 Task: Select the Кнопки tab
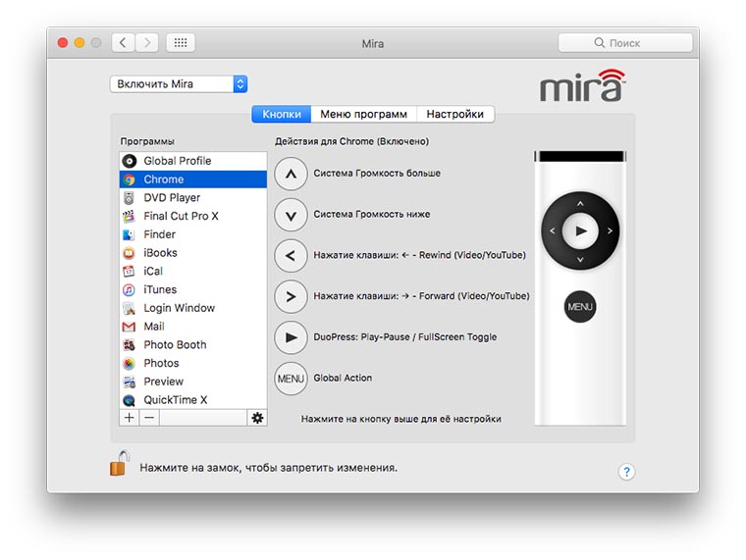click(282, 114)
